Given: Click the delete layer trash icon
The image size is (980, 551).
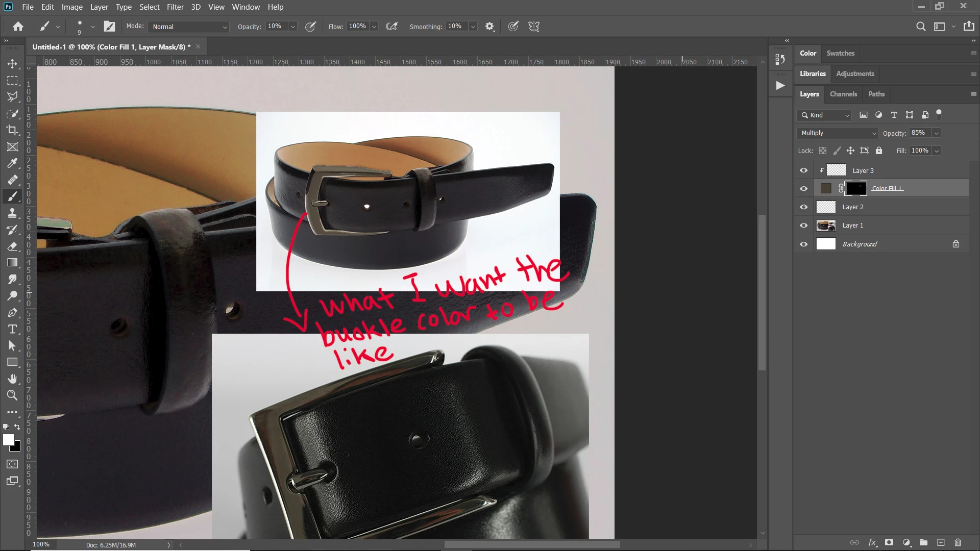Looking at the screenshot, I should click(x=958, y=542).
